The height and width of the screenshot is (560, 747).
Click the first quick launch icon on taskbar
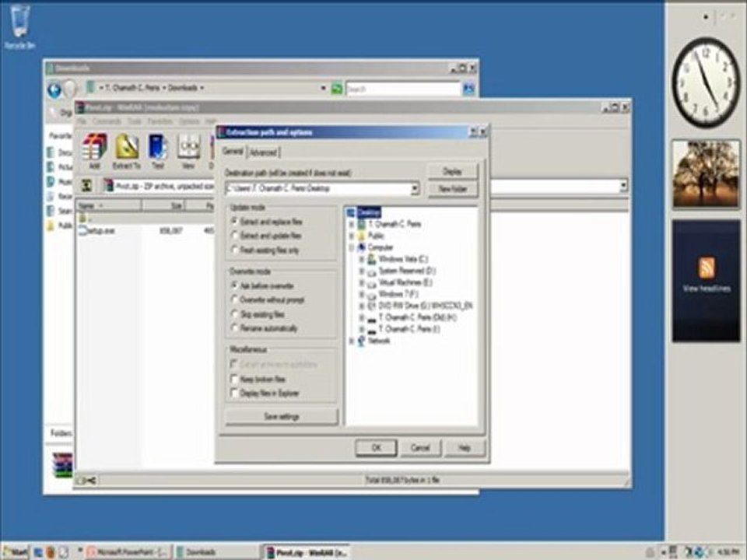coord(38,552)
